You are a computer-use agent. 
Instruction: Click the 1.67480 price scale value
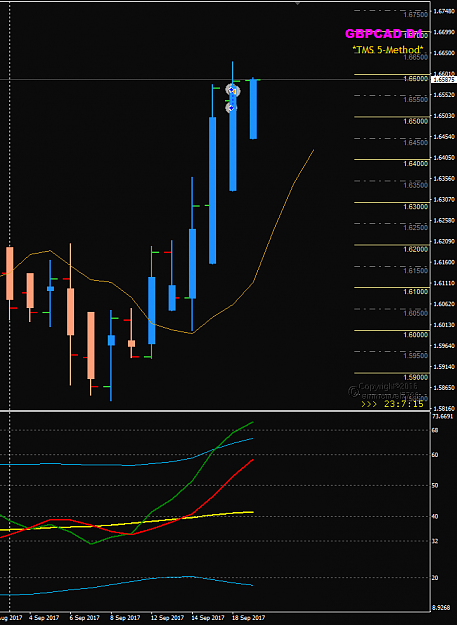(x=445, y=11)
